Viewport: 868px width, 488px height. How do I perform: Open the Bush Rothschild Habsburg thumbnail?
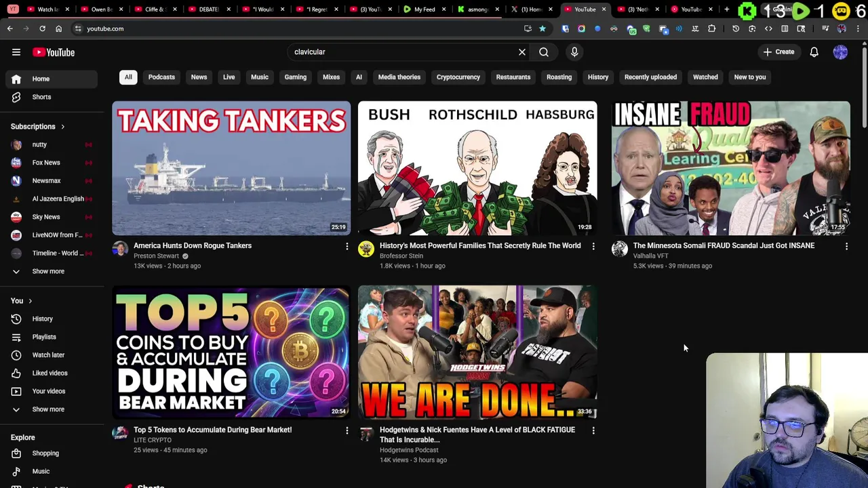[477, 168]
